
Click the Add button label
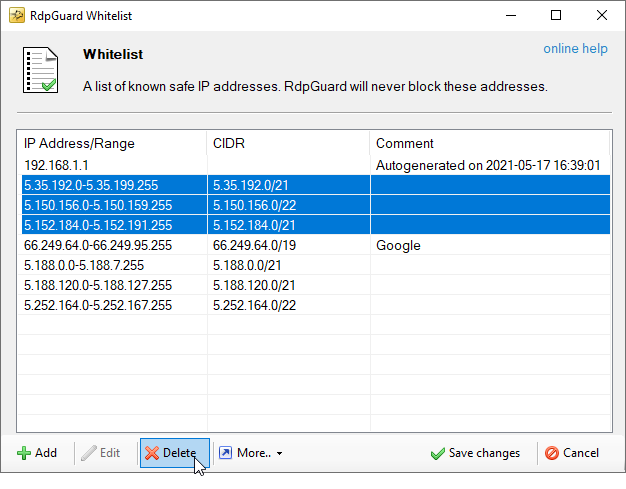[46, 453]
